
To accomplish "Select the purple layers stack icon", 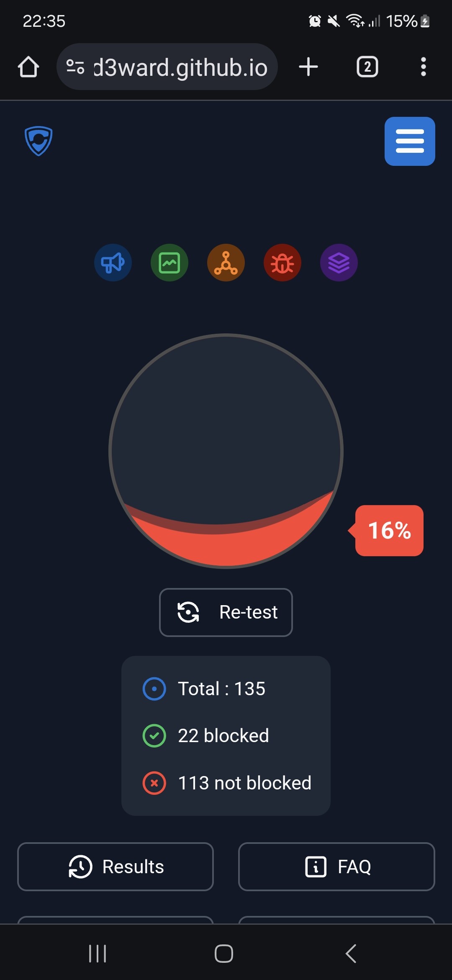I will [x=339, y=263].
